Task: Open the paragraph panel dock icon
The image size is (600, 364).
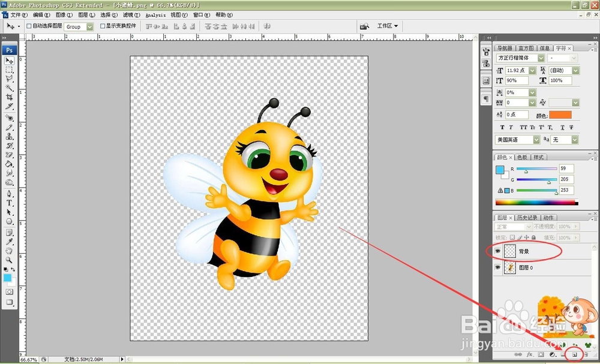Action: (486, 99)
